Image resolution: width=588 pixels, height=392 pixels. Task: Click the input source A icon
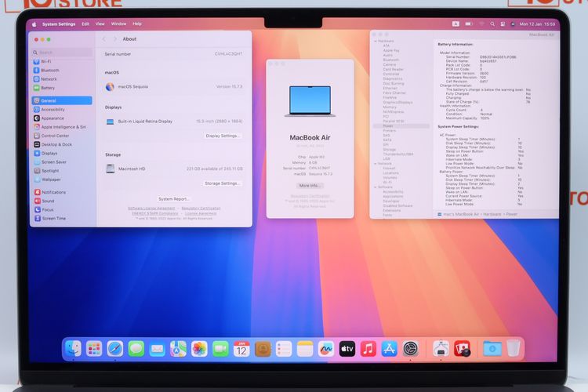(x=456, y=24)
